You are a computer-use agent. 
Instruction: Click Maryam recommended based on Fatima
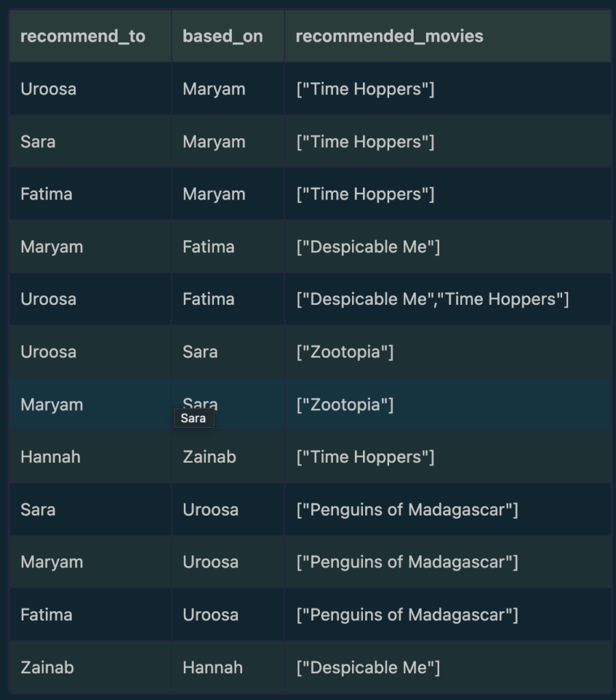coord(52,247)
